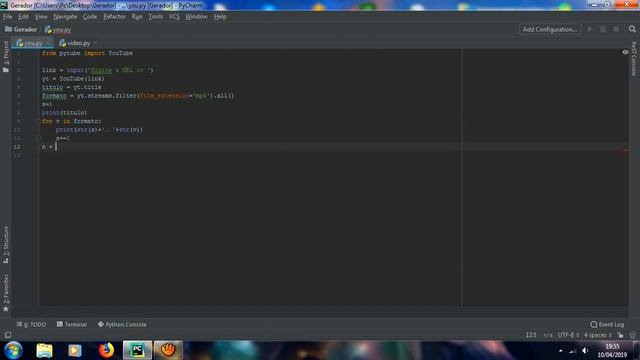
Task: Click the Hector inspector icon in status bar
Action: click(x=633, y=335)
